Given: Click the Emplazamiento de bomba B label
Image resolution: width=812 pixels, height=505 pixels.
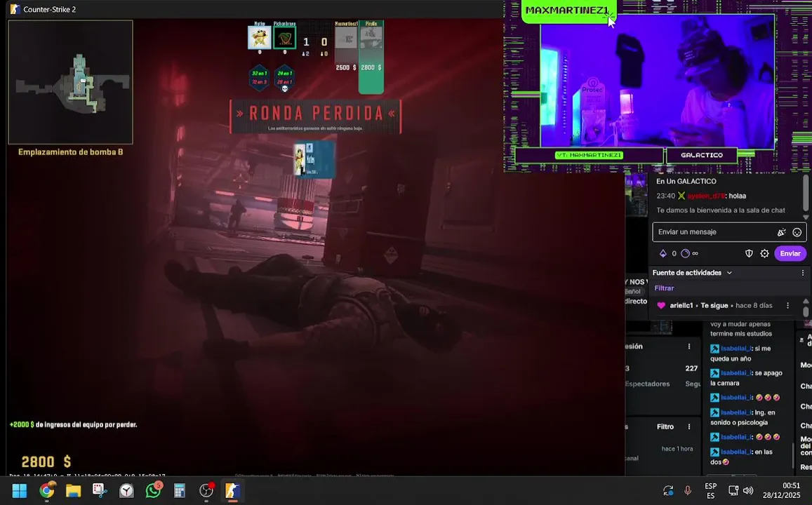Looking at the screenshot, I should pyautogui.click(x=70, y=152).
